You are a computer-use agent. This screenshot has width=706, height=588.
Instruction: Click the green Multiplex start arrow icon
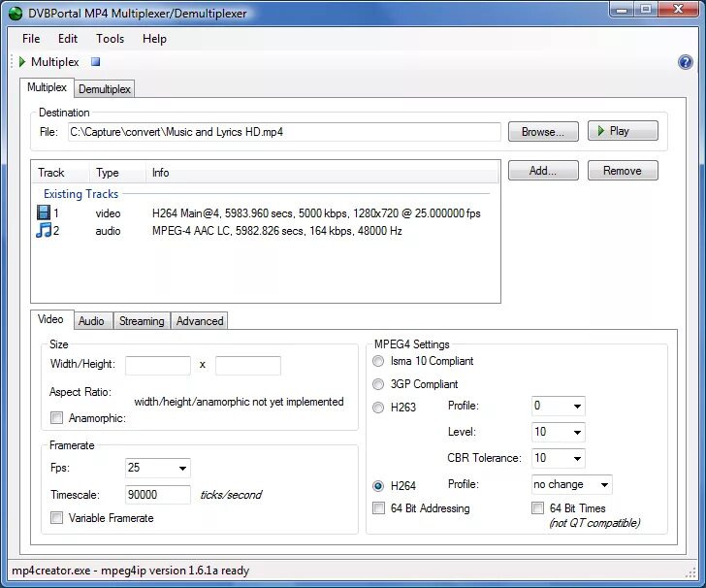pos(22,62)
